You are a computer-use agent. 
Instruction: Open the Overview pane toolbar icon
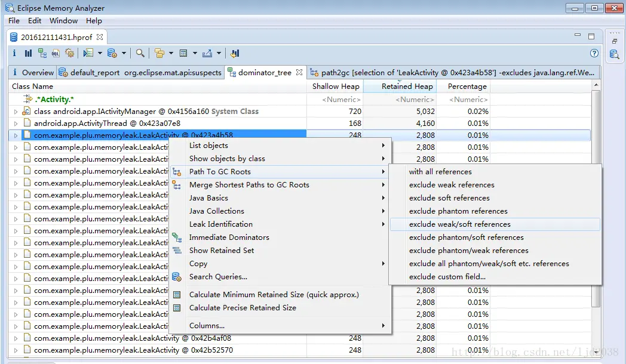pos(14,53)
